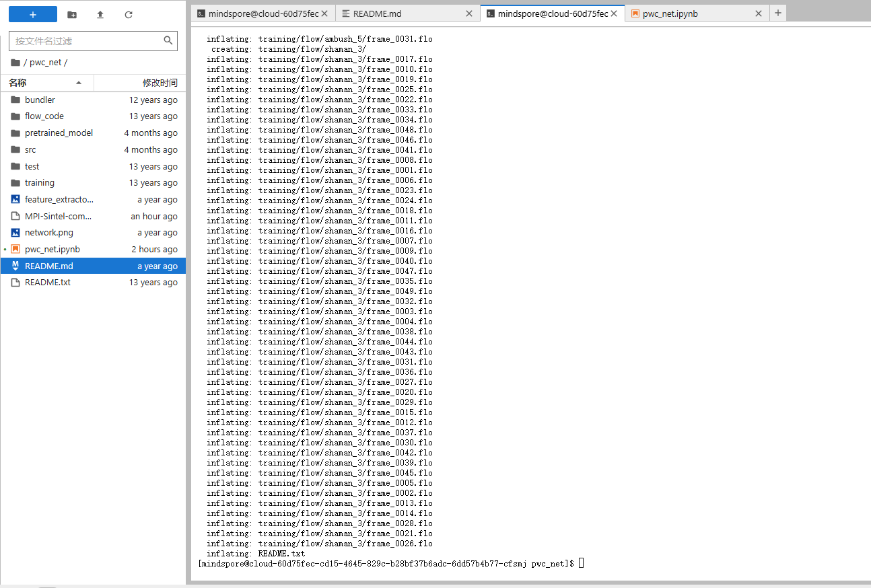Click the new folder icon in file browser
The image size is (871, 588).
click(72, 14)
